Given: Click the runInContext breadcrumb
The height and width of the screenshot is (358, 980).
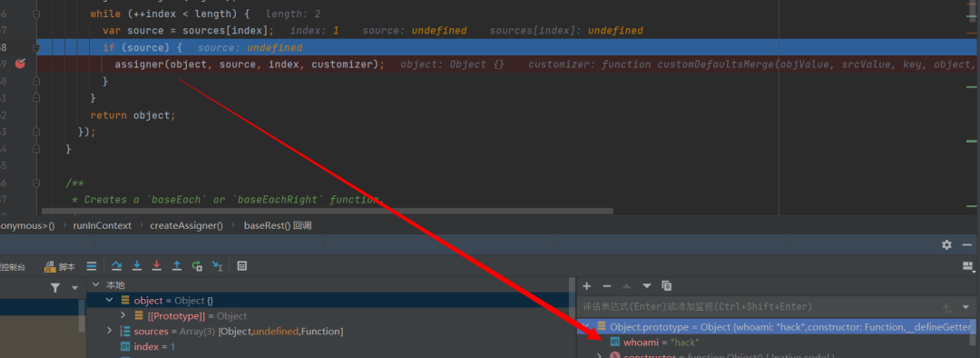Looking at the screenshot, I should (102, 225).
